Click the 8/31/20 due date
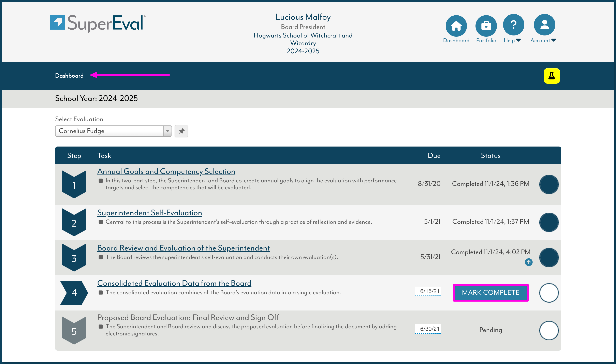 point(429,184)
